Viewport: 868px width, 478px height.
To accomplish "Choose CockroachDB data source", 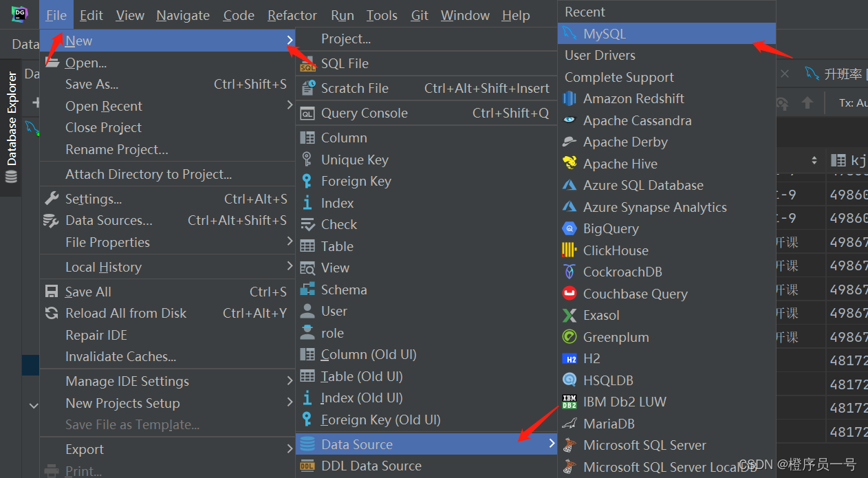I will coord(666,272).
